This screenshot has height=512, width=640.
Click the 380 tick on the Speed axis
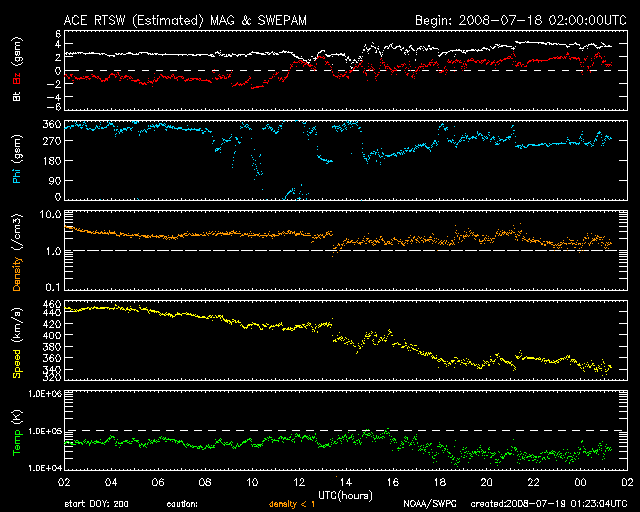tap(52, 347)
